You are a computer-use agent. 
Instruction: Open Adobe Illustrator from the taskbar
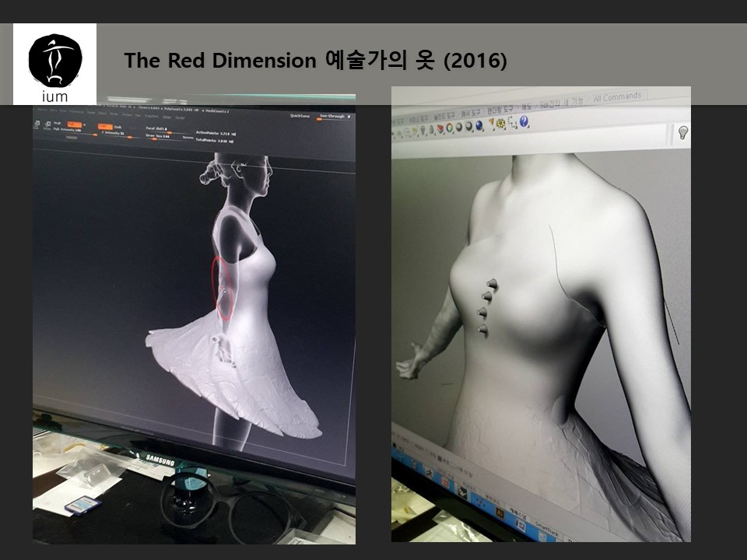[500, 513]
